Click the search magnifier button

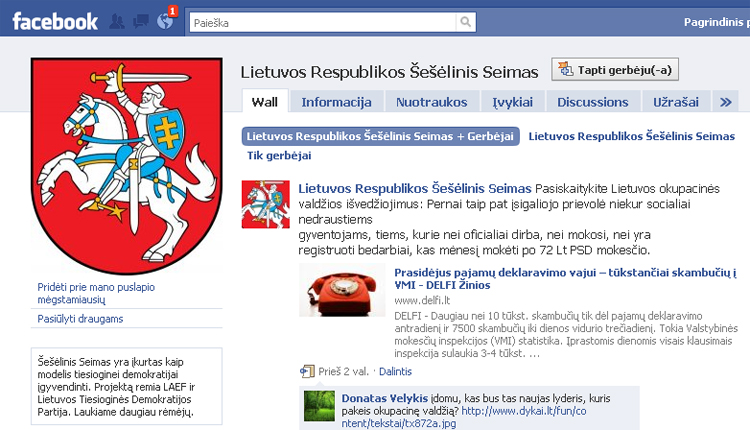[x=465, y=22]
